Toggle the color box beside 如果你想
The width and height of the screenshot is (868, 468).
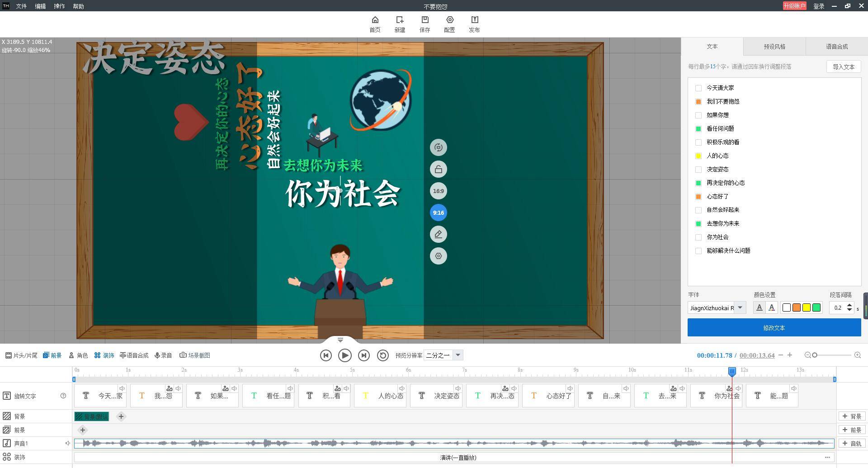tap(698, 115)
